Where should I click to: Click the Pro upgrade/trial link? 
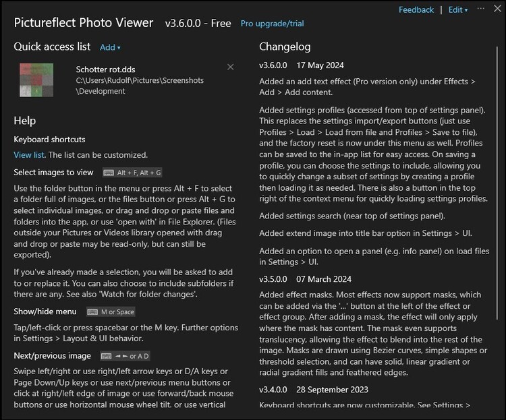pyautogui.click(x=272, y=24)
